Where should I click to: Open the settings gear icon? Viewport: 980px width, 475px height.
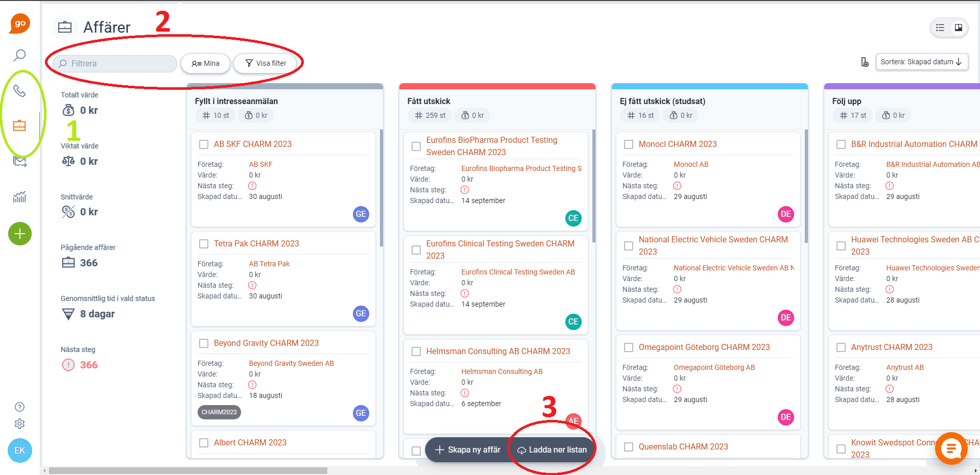19,423
